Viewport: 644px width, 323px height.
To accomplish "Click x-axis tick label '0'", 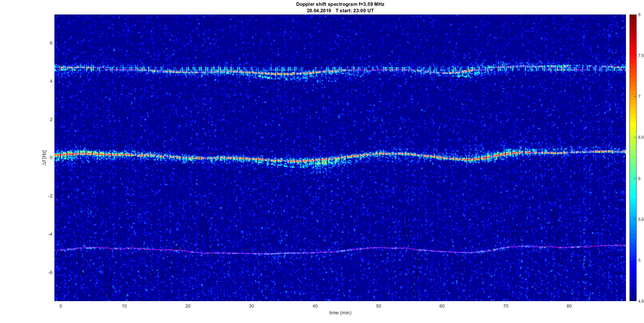I will click(x=61, y=306).
